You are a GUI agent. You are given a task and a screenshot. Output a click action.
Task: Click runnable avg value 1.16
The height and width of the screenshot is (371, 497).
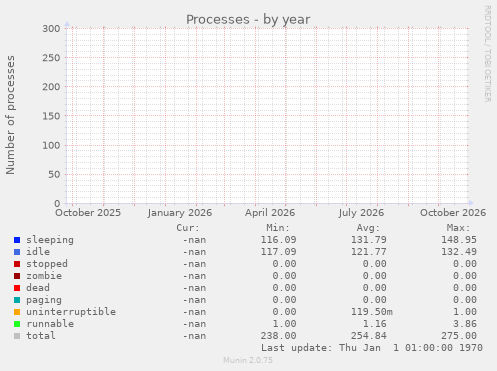tap(375, 324)
